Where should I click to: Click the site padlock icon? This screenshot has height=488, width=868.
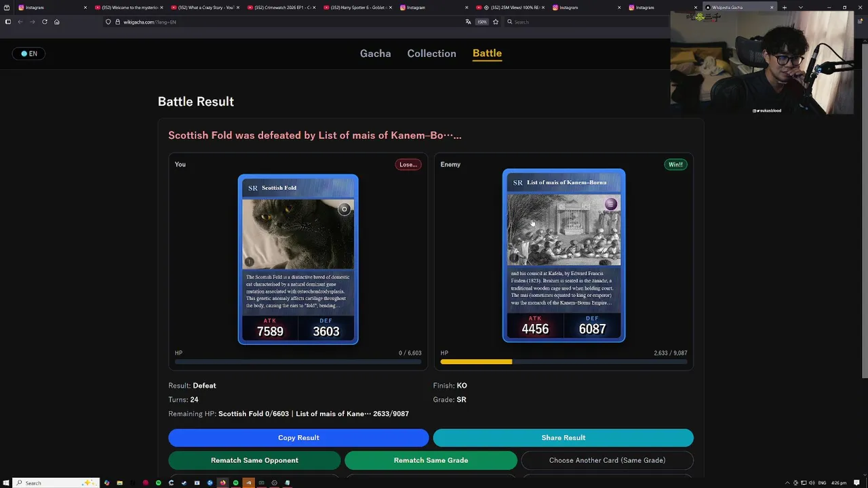117,22
